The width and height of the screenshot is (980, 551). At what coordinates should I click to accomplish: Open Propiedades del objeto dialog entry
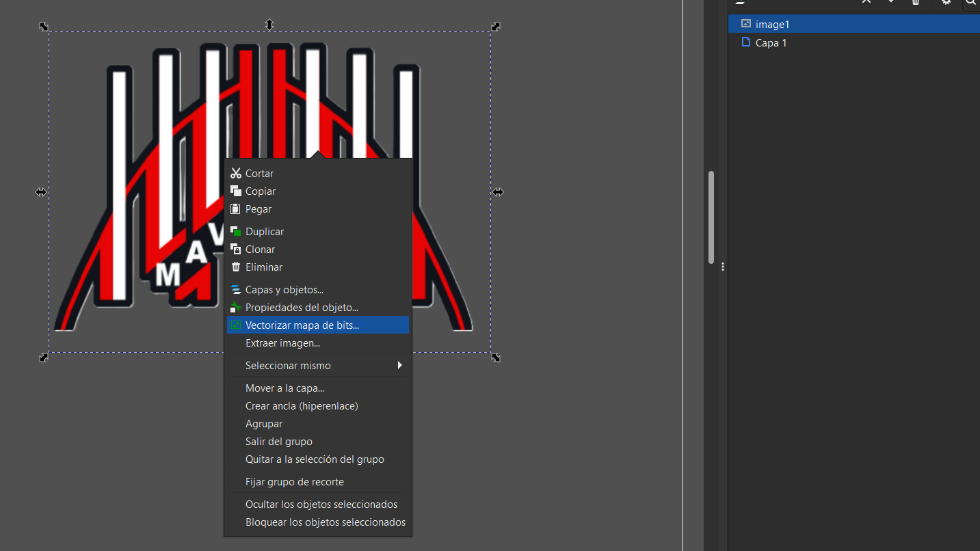click(x=318, y=308)
